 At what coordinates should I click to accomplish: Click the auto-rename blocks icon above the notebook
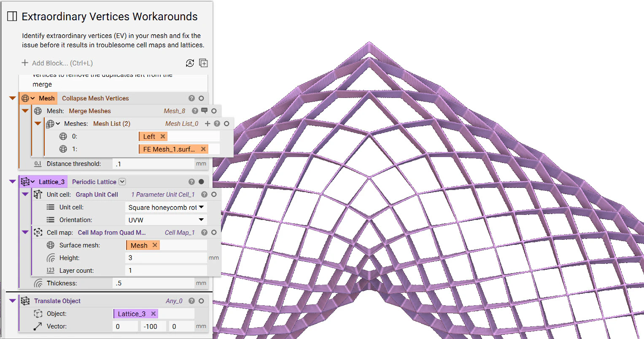(x=190, y=62)
